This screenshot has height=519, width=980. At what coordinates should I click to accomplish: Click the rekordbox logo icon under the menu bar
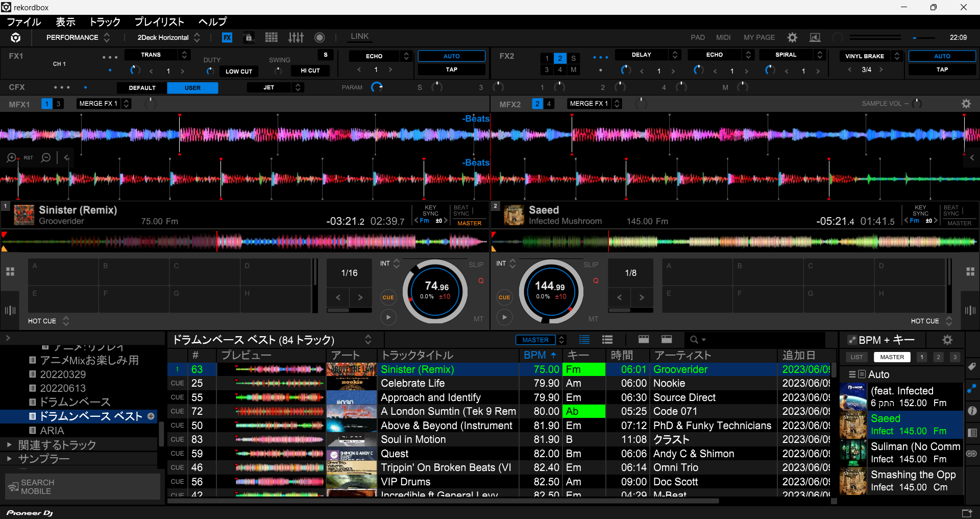[x=16, y=37]
